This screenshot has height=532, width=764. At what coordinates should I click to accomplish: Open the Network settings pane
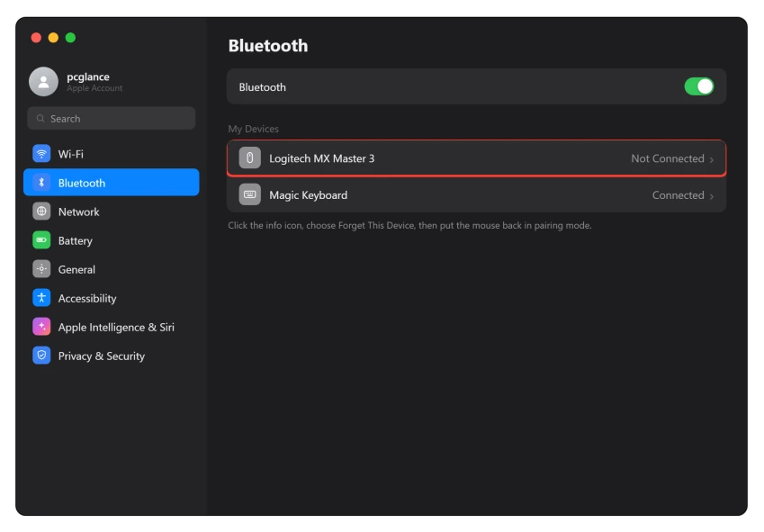pos(111,212)
